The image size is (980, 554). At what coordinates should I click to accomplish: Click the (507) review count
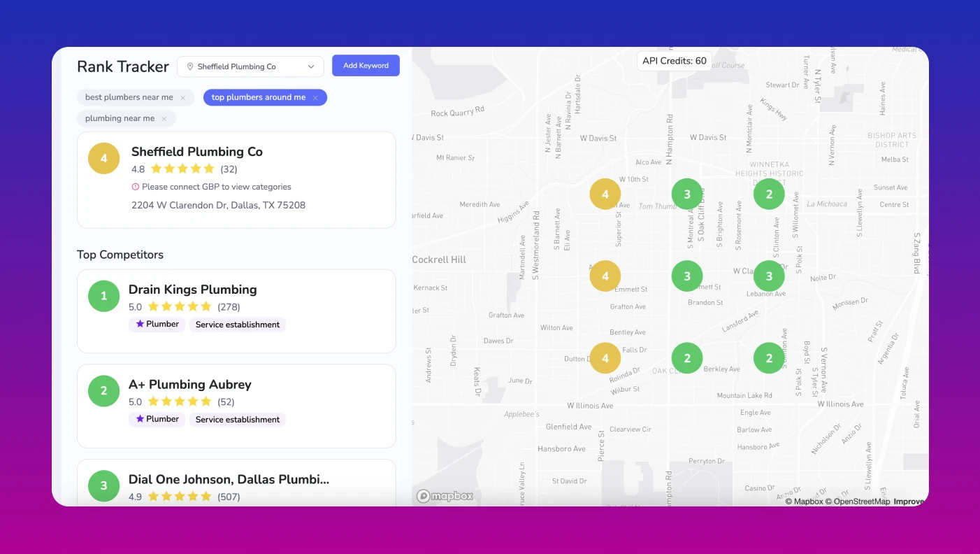(x=229, y=497)
